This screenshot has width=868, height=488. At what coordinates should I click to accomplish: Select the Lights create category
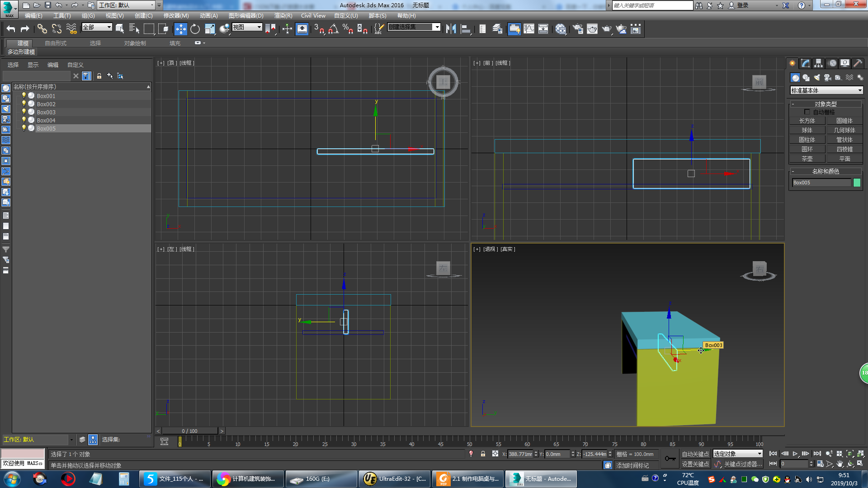point(817,78)
